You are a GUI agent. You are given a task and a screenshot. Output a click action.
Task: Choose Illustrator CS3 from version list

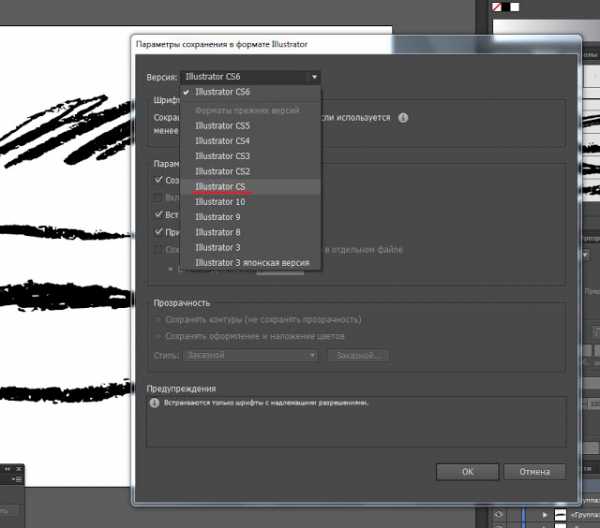[x=250, y=156]
